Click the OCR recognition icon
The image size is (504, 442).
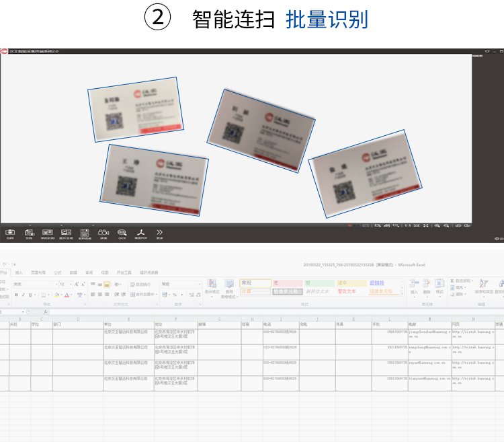122,232
